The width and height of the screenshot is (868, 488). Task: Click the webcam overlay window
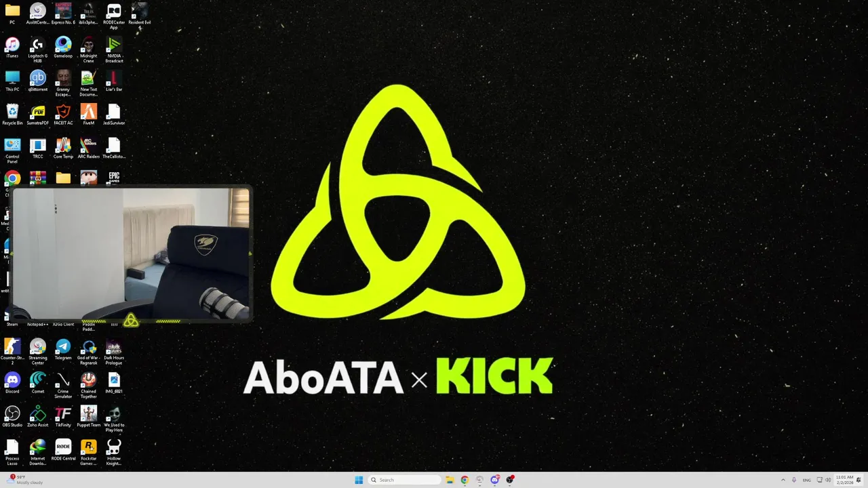point(132,254)
